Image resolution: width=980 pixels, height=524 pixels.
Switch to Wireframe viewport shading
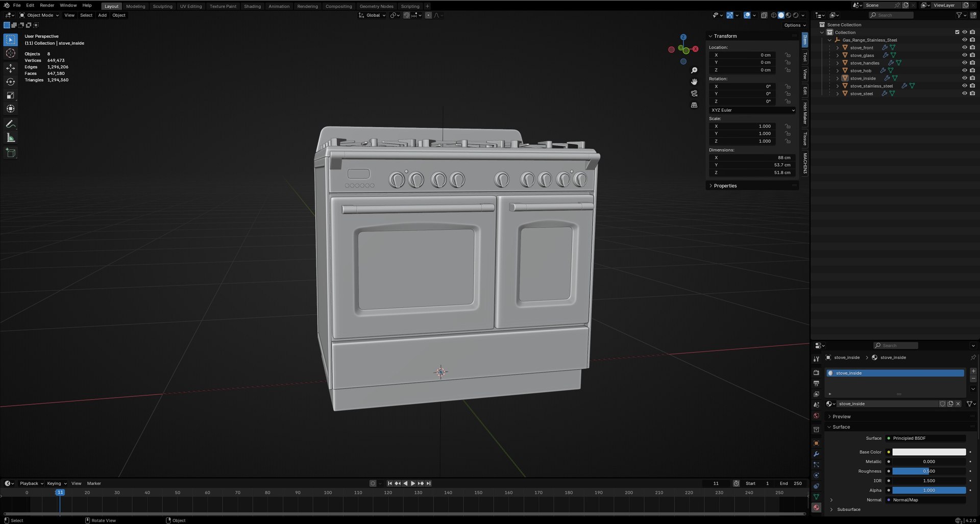click(x=774, y=15)
